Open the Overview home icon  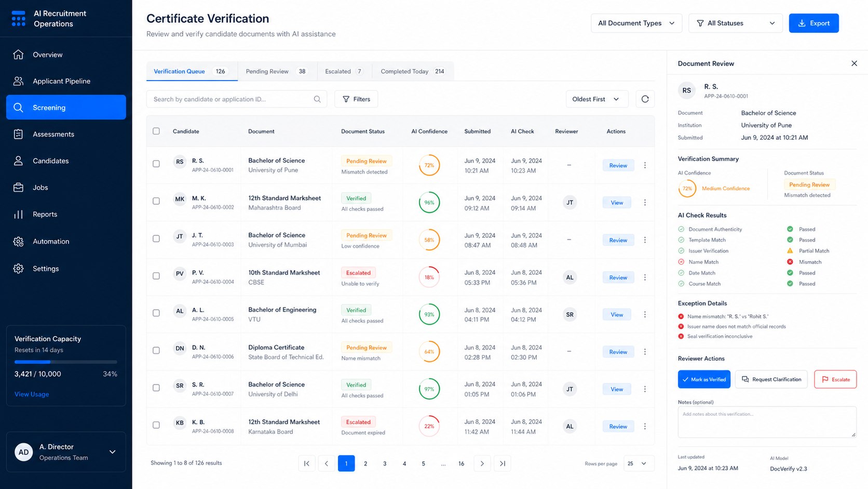coord(18,55)
